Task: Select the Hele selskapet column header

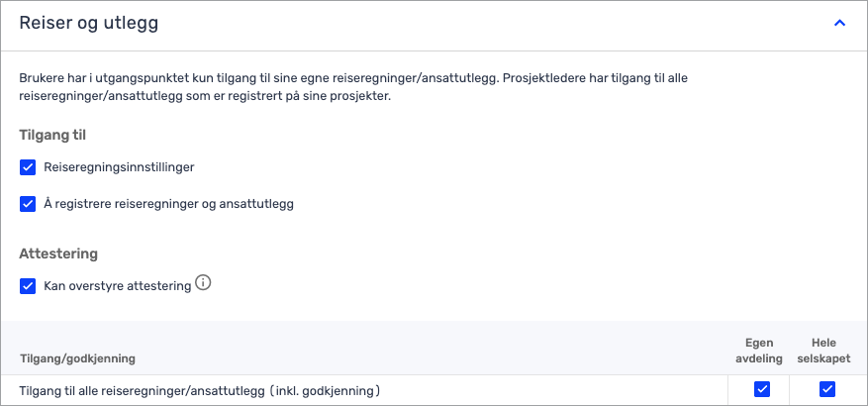Action: coord(824,351)
